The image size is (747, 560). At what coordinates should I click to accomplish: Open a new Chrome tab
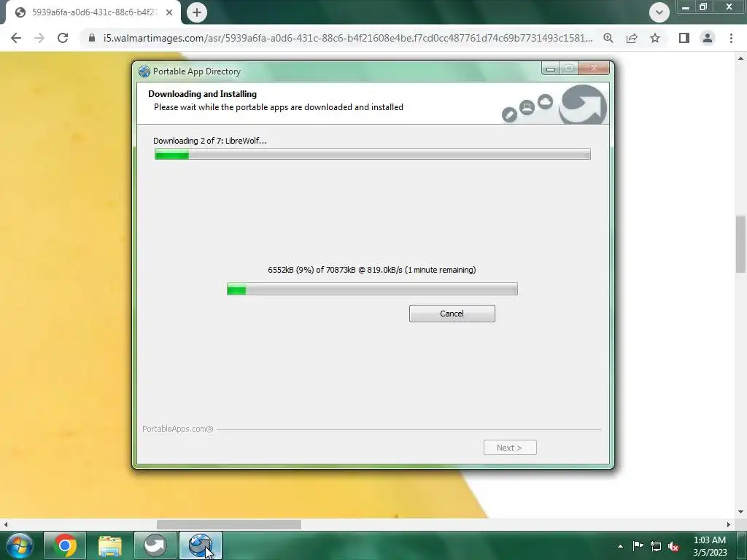tap(197, 12)
